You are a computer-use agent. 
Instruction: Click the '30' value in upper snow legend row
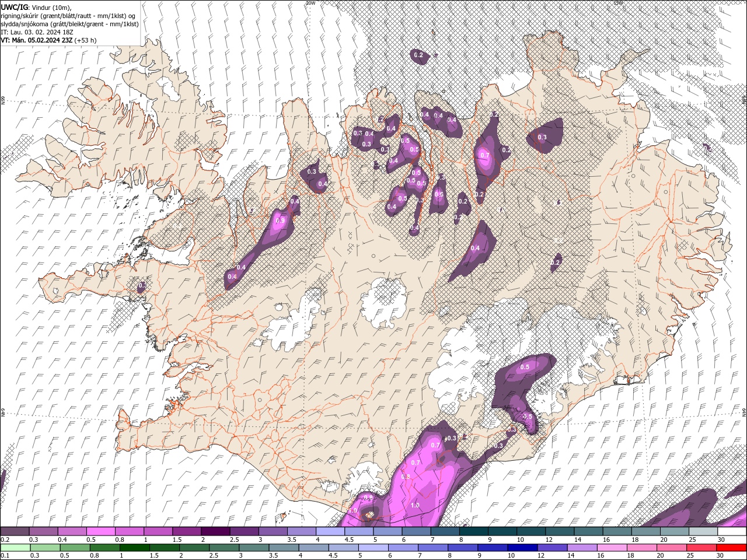tap(721, 540)
